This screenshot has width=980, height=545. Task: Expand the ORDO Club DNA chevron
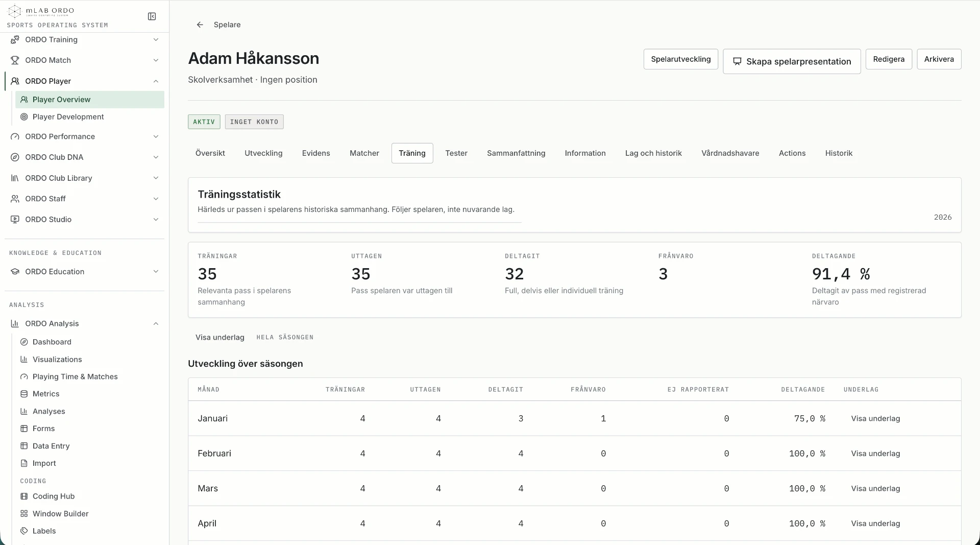[156, 157]
